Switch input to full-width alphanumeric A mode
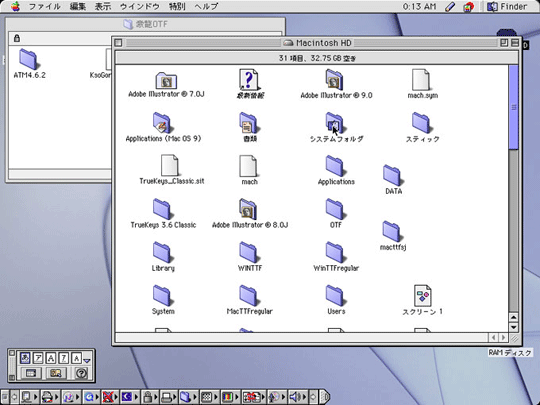This screenshot has width=540, height=405. [51, 358]
